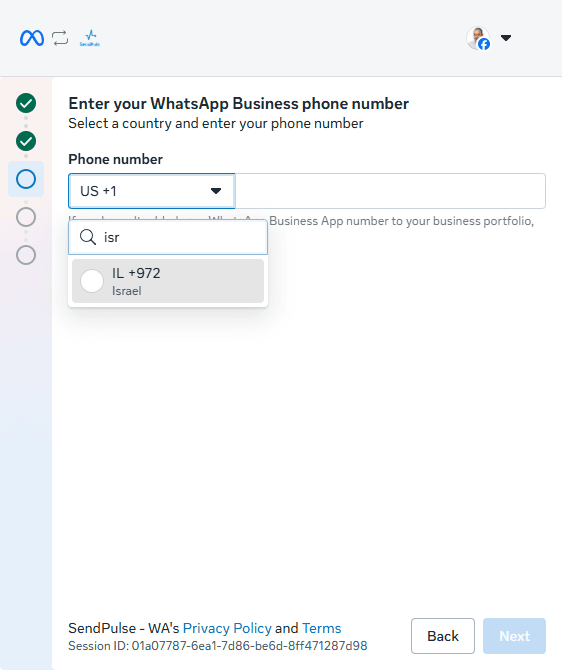The height and width of the screenshot is (670, 562).
Task: Click the magnifier icon in country search
Action: (x=88, y=237)
